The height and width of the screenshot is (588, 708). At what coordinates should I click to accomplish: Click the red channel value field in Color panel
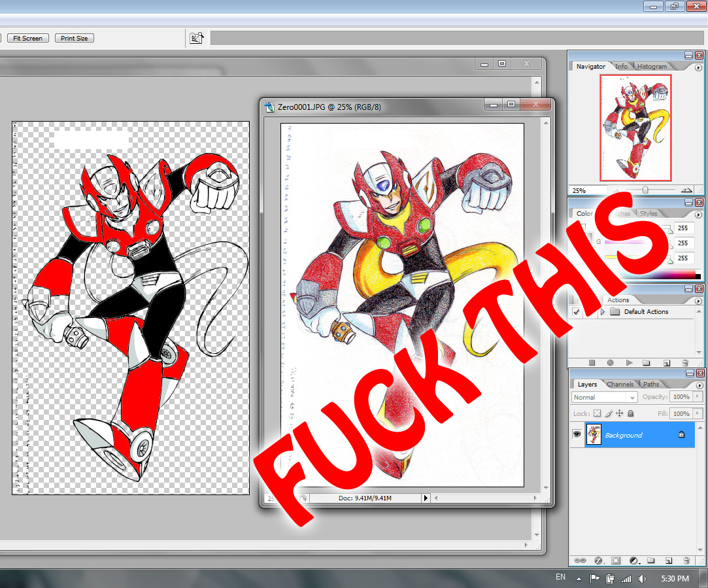click(684, 228)
